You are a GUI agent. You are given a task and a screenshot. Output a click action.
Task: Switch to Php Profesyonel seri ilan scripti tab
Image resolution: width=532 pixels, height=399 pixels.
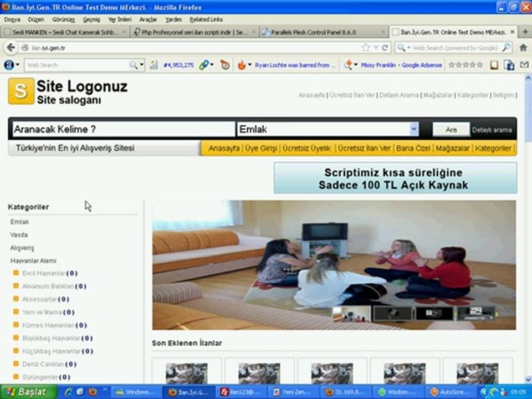point(194,32)
